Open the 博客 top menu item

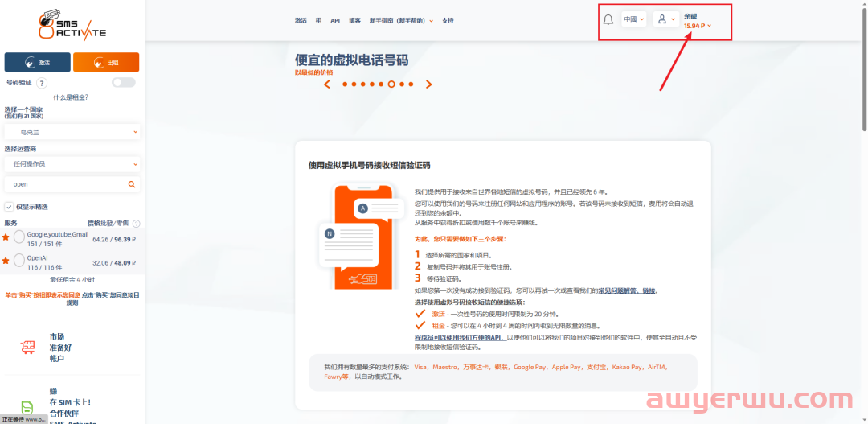pyautogui.click(x=355, y=20)
